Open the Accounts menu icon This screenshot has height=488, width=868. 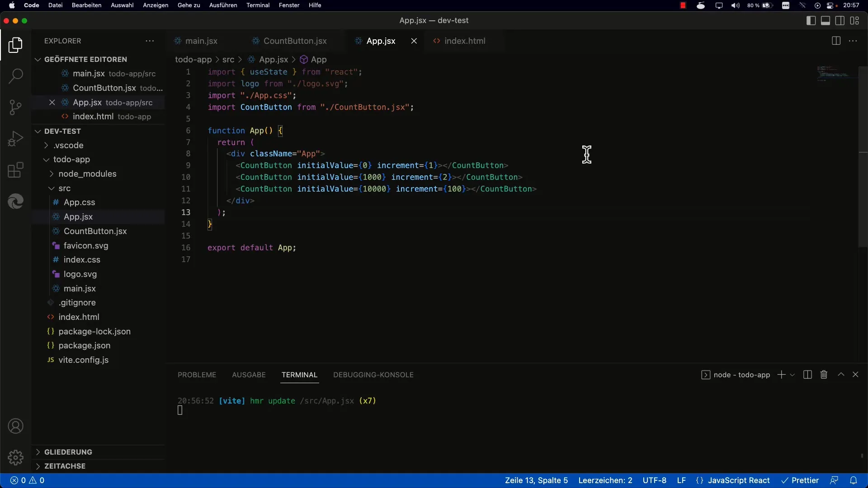[15, 426]
